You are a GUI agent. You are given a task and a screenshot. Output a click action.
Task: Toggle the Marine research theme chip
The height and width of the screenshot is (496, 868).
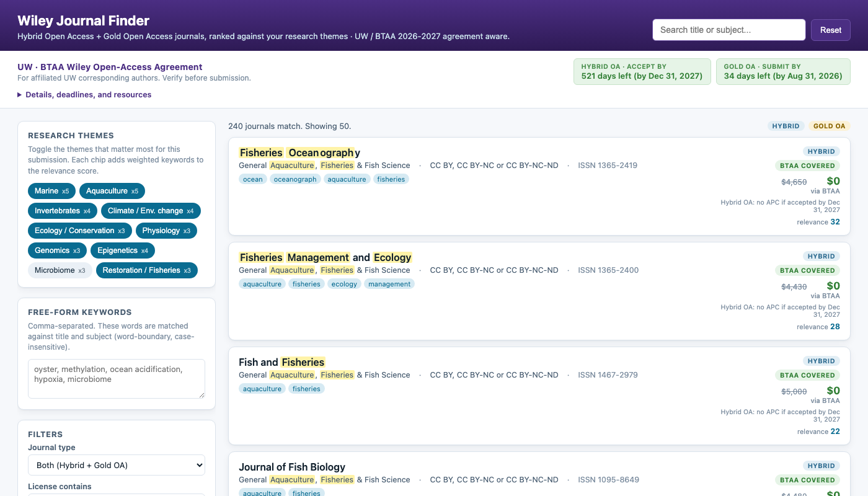pyautogui.click(x=52, y=191)
